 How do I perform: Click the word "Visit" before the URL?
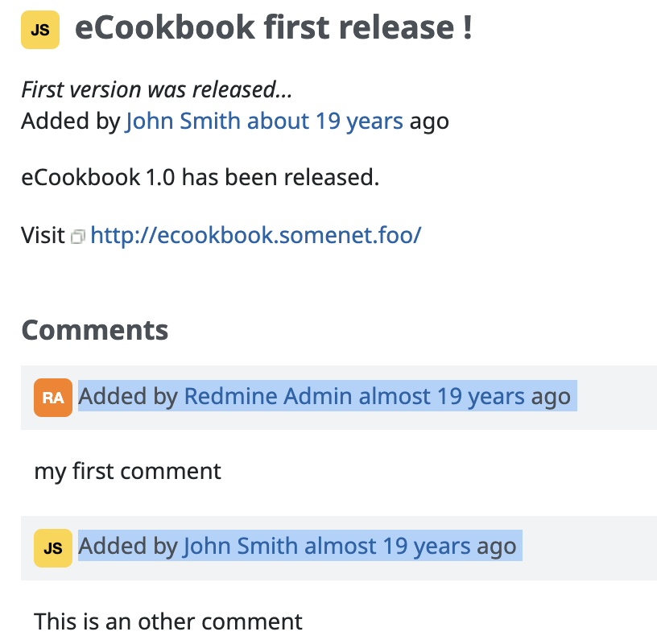pos(43,236)
